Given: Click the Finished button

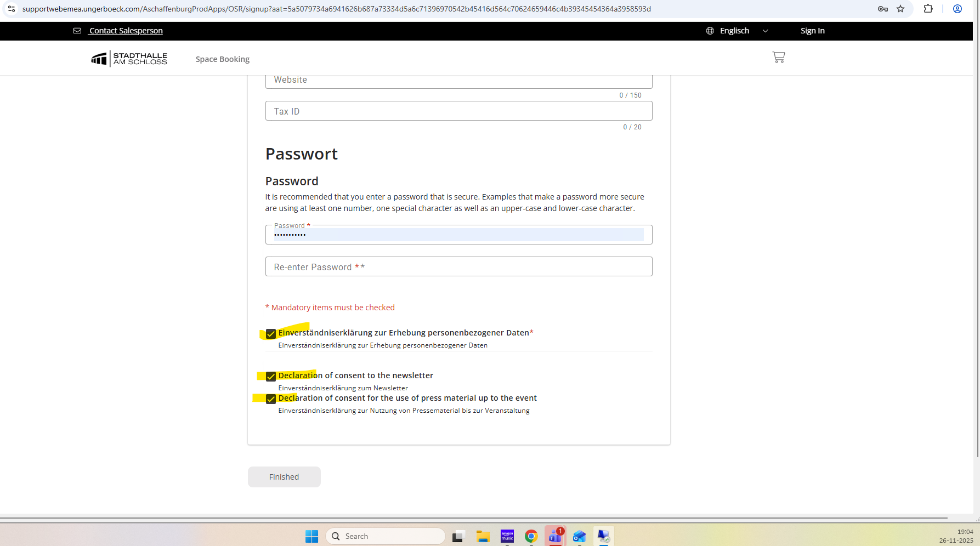Looking at the screenshot, I should (x=284, y=477).
